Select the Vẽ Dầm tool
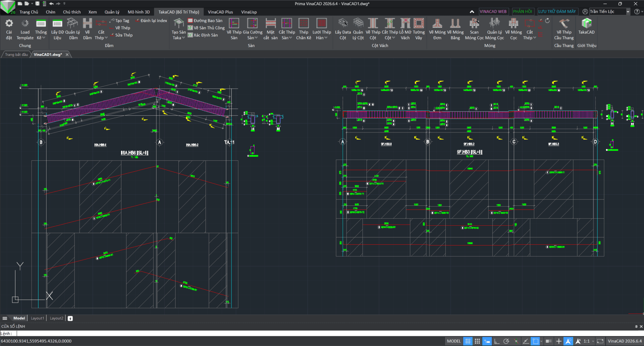This screenshot has height=346, width=644. (x=87, y=29)
